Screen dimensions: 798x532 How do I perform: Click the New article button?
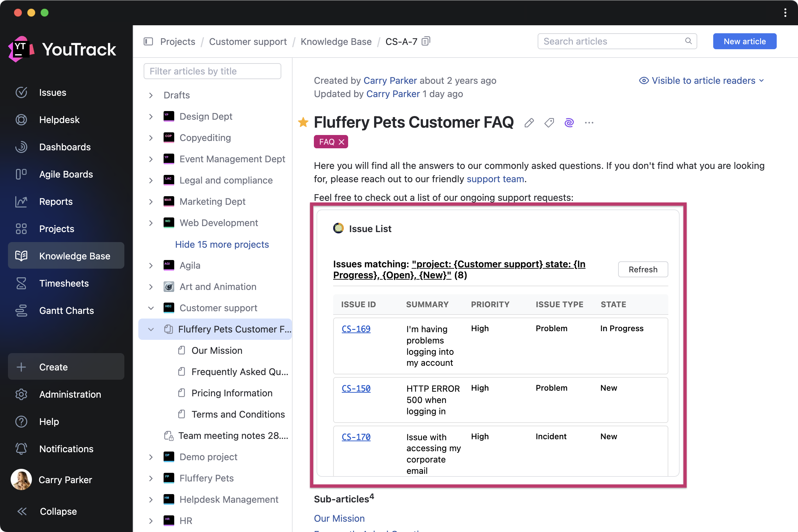tap(744, 41)
